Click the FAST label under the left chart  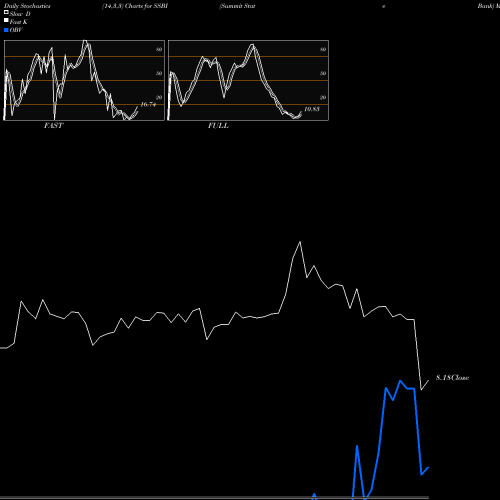(x=53, y=126)
